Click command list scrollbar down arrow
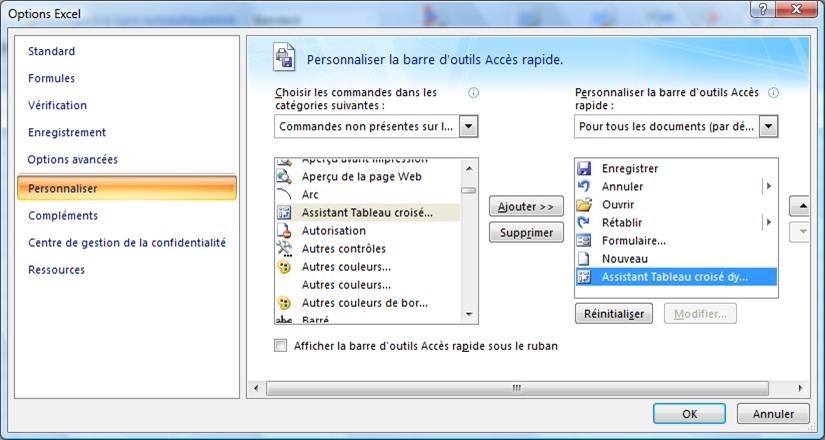 pyautogui.click(x=469, y=314)
